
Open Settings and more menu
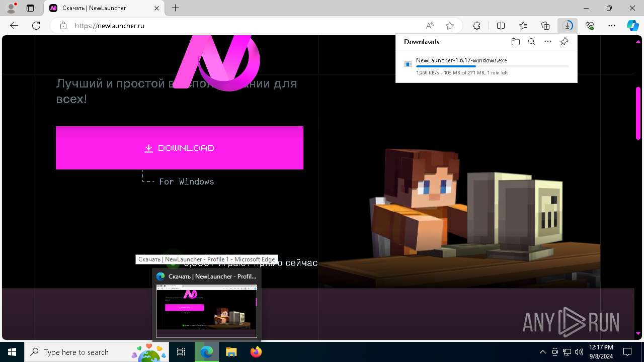(x=612, y=26)
